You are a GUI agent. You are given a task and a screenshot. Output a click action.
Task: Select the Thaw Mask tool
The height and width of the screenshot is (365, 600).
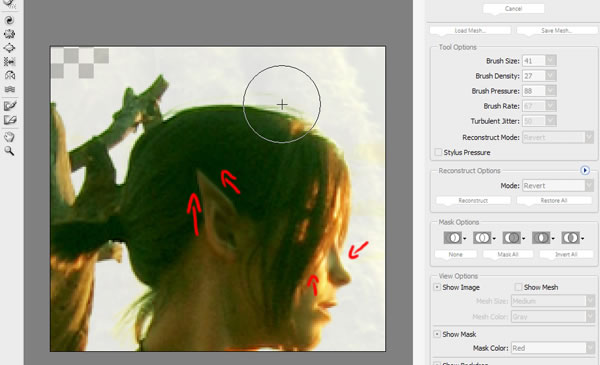[10, 120]
